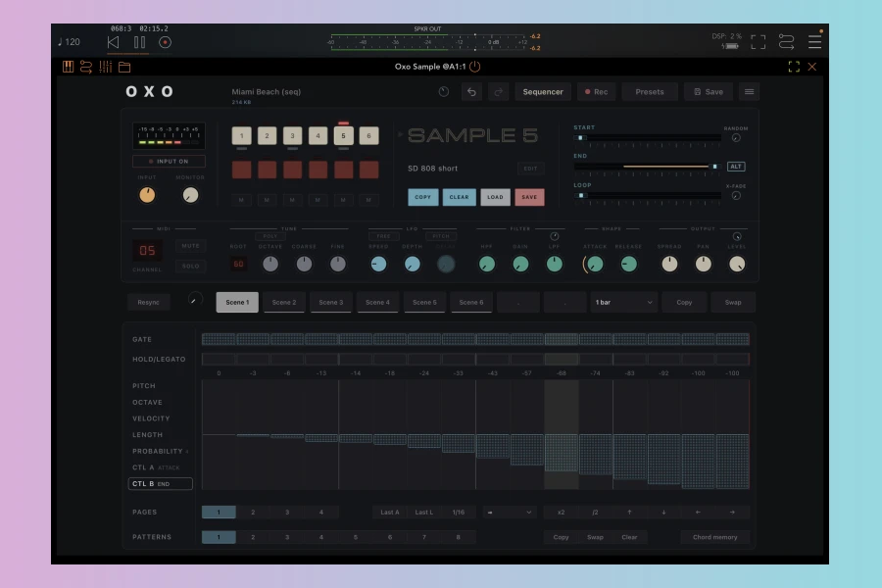Switch to Scene 6
Image resolution: width=882 pixels, height=588 pixels.
coord(470,302)
